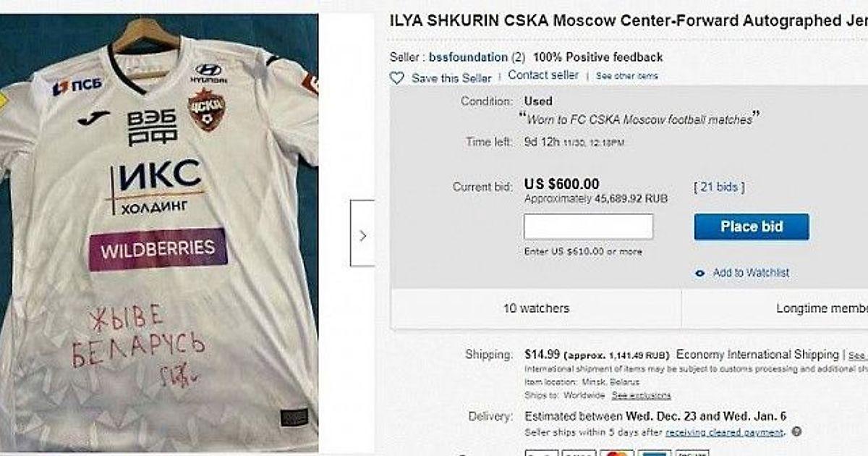The height and width of the screenshot is (456, 868).
Task: Open the Contact seller link
Action: click(543, 75)
